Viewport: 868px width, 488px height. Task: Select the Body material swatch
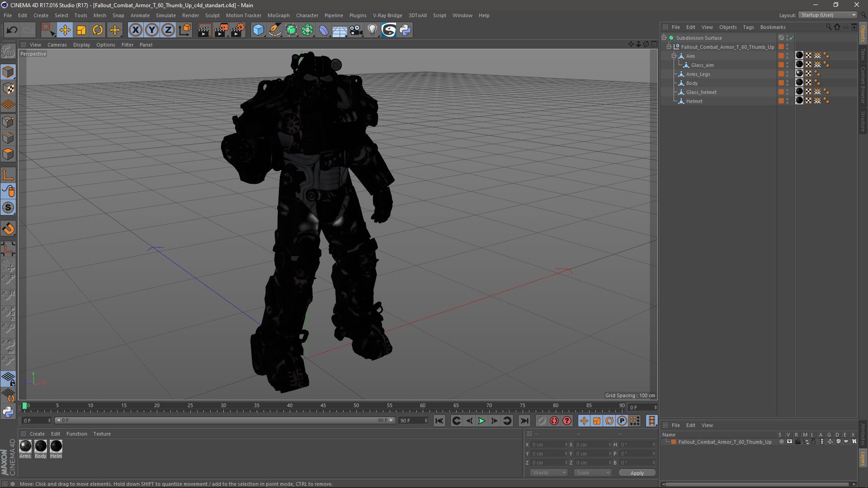point(41,446)
